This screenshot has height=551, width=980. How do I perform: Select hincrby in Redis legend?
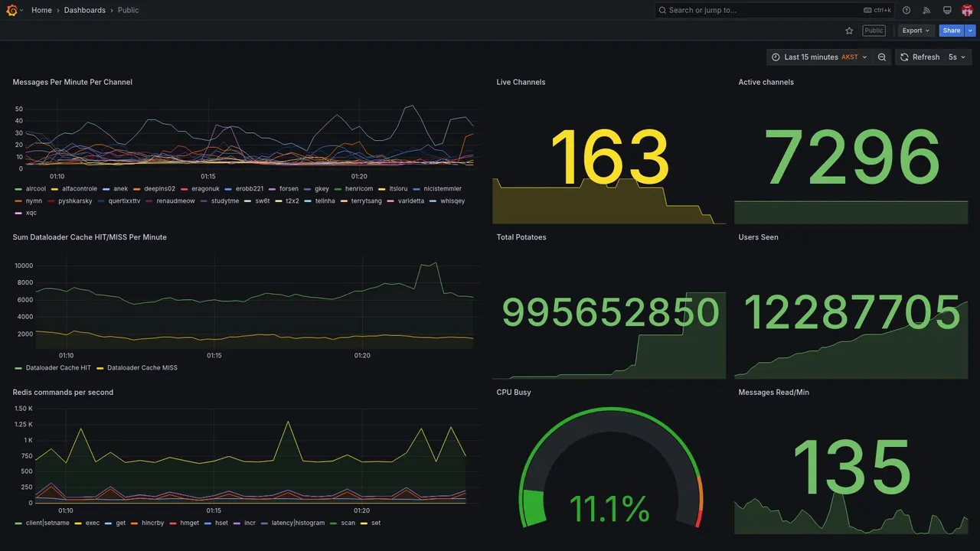[153, 523]
